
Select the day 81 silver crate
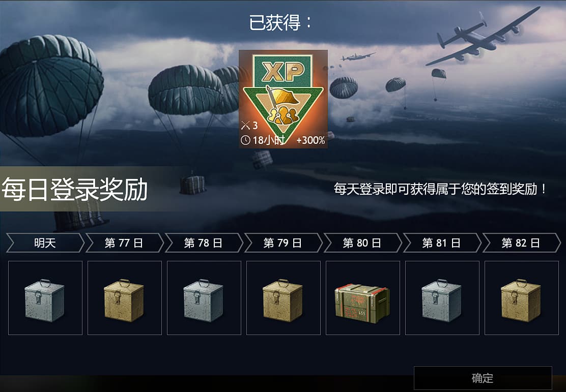click(442, 298)
